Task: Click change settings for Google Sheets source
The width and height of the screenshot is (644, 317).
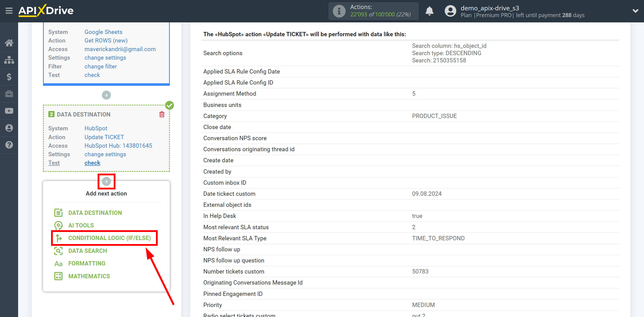Action: tap(105, 58)
